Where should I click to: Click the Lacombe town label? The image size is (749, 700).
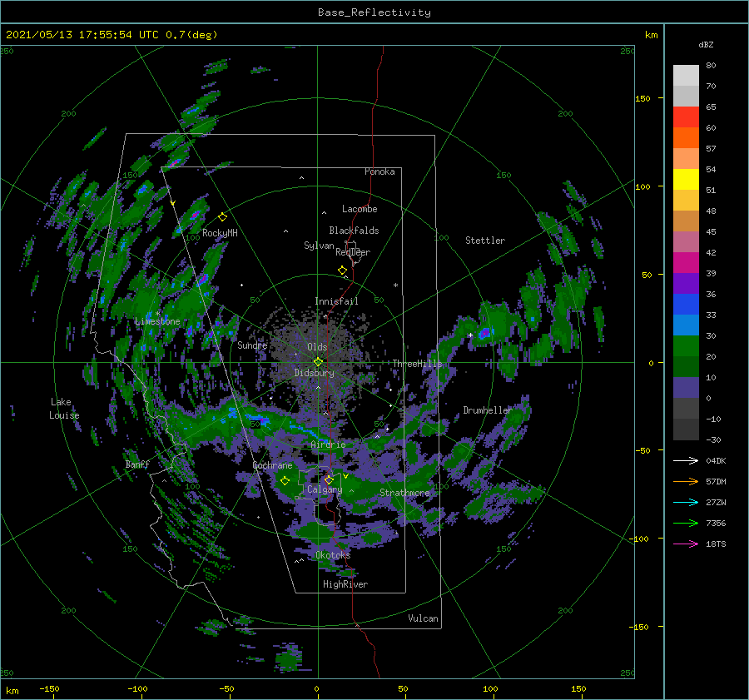(x=360, y=209)
